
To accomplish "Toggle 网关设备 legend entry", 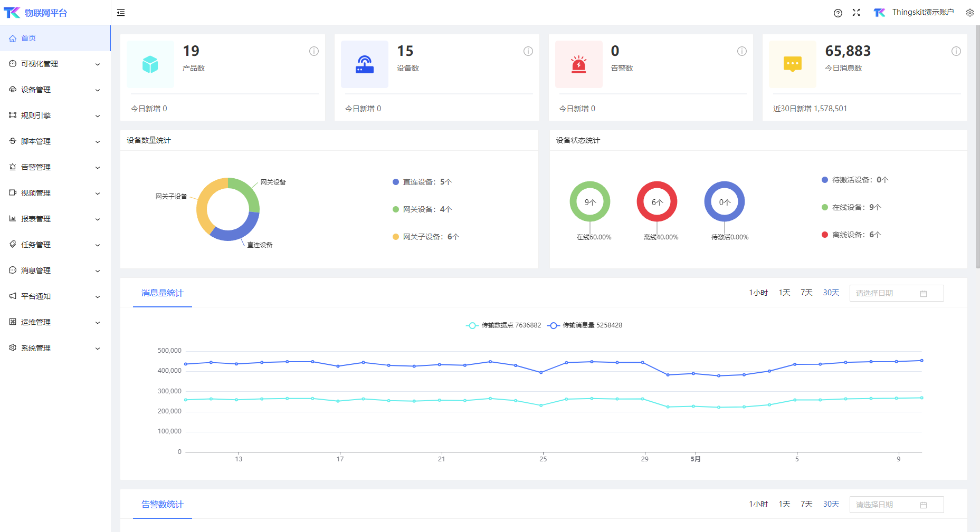I will click(x=422, y=209).
